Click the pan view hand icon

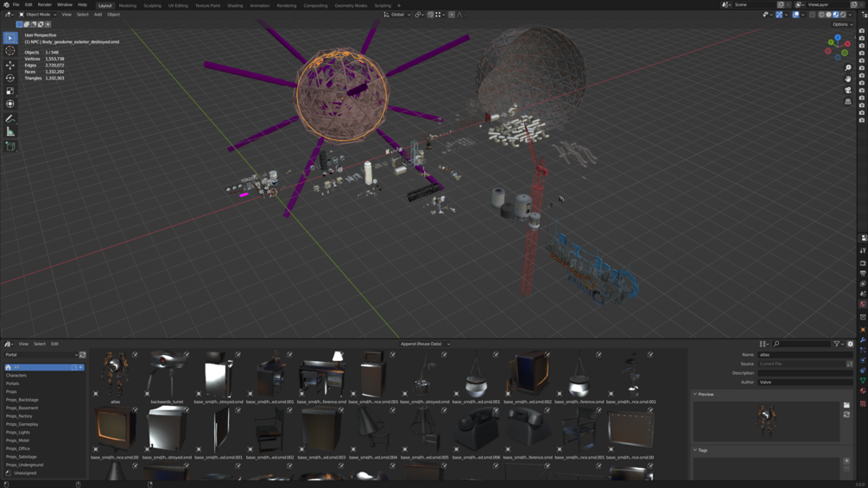847,79
